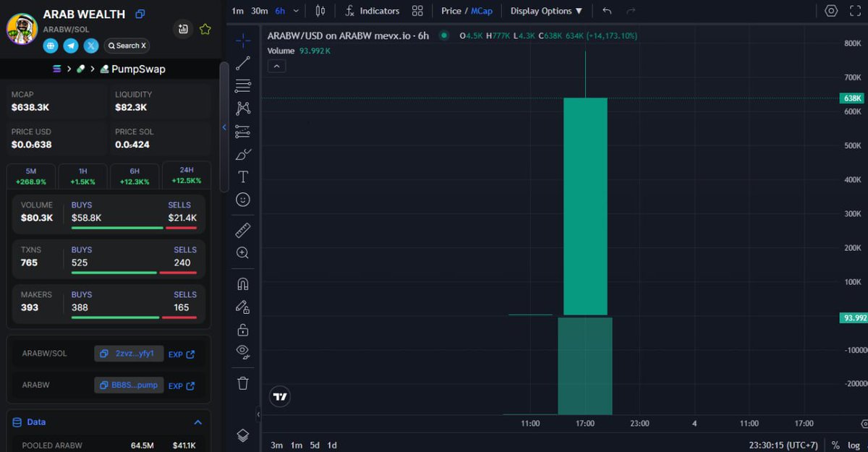The image size is (868, 452).
Task: Copy the ARAB WEALTH token name
Action: point(140,14)
